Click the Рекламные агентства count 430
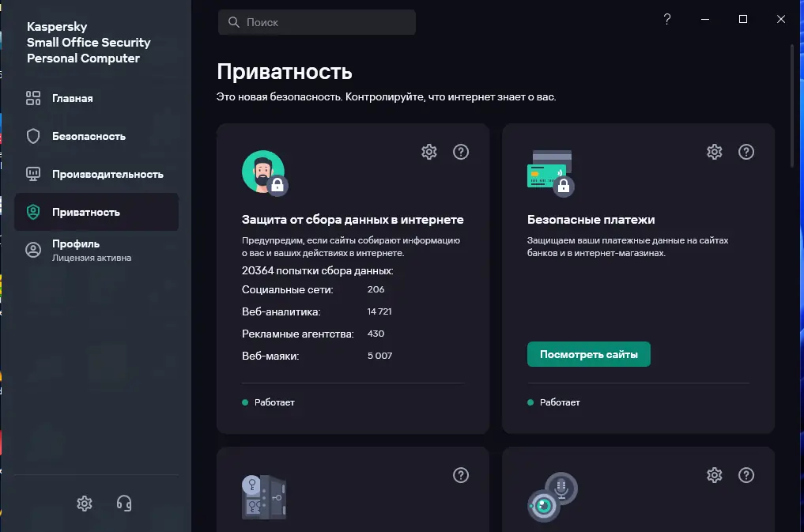Screen dimensions: 804x532 tap(376, 333)
